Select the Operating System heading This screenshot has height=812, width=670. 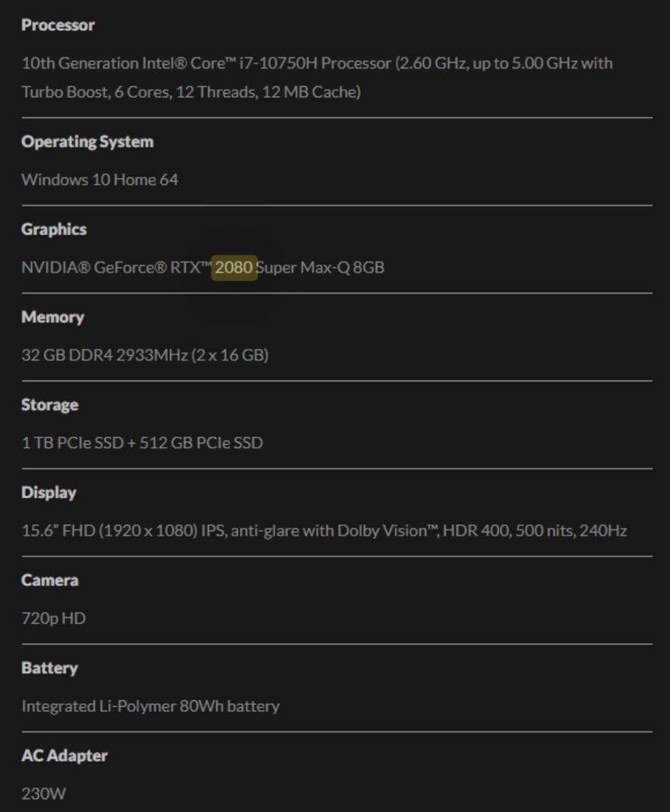point(87,141)
